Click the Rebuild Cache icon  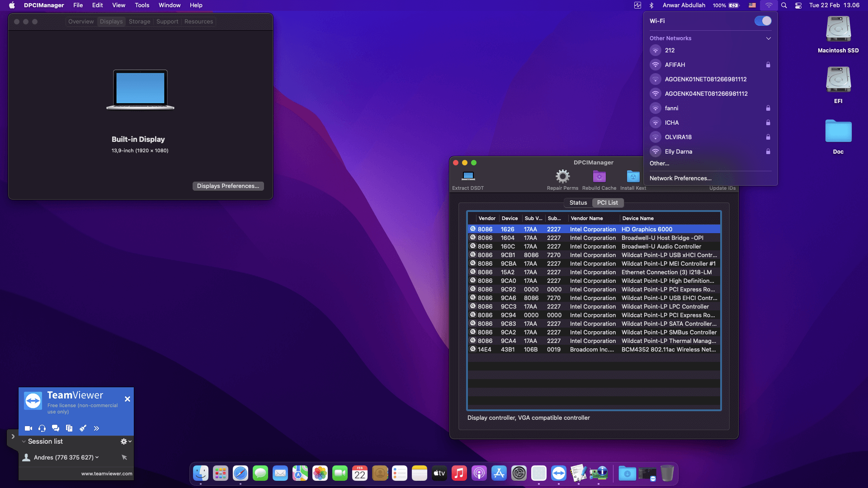[x=599, y=176]
